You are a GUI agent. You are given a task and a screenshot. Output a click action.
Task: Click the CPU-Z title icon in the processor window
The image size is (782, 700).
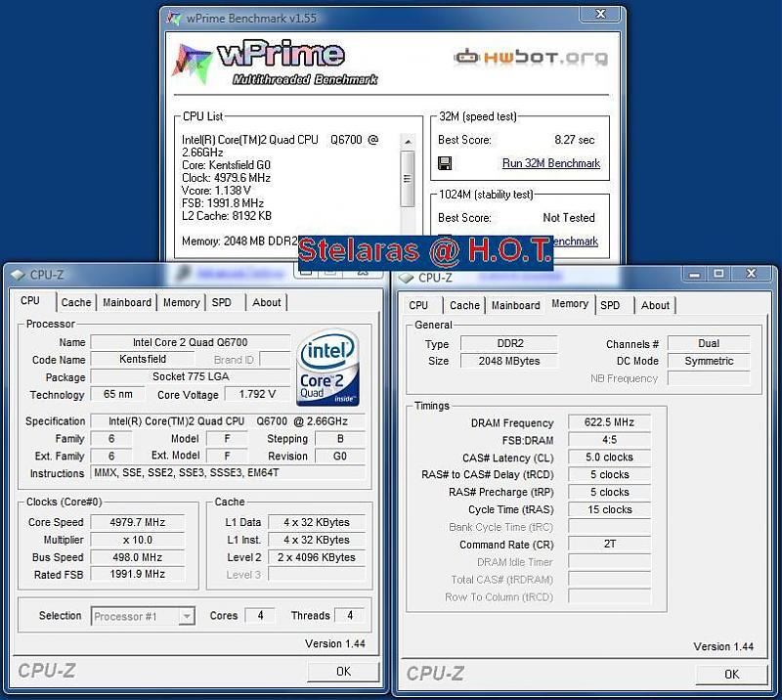coord(18,275)
